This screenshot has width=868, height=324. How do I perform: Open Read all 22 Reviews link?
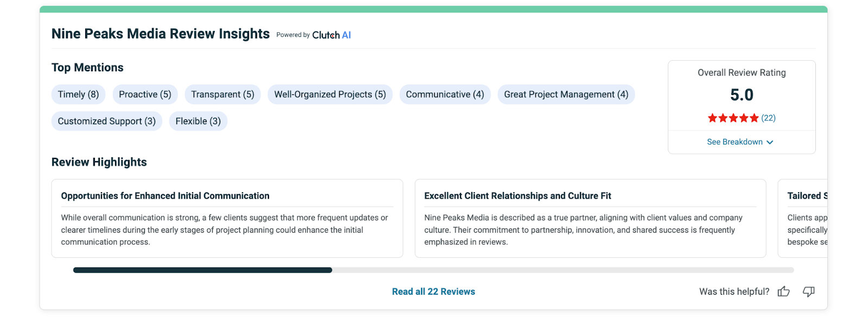point(433,291)
